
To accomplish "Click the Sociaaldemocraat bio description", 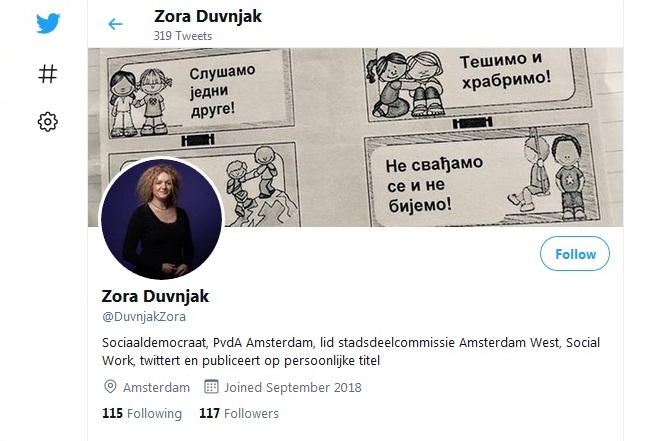I will [x=351, y=351].
